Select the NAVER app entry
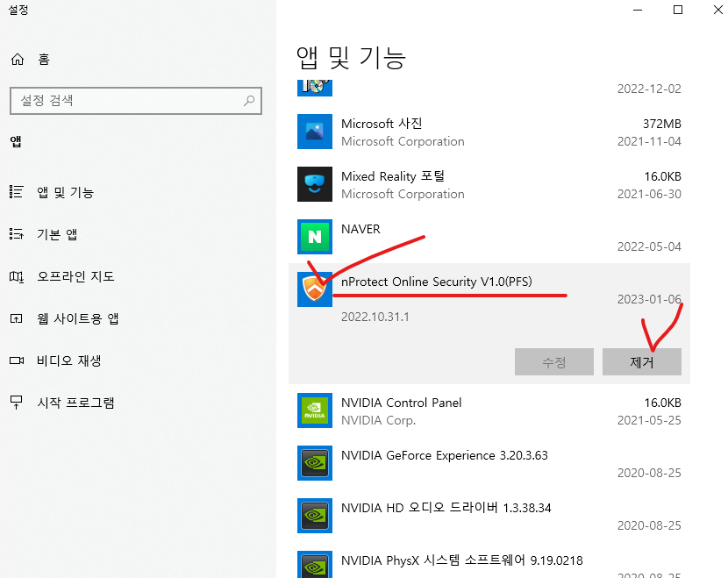728x578 pixels. tap(489, 237)
